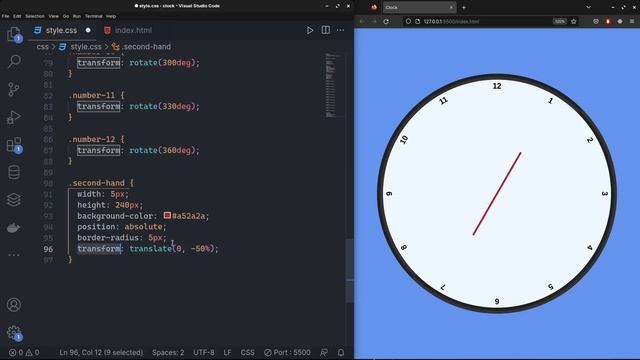Open the database view icon
This screenshot has height=360, width=640.
pos(14,172)
